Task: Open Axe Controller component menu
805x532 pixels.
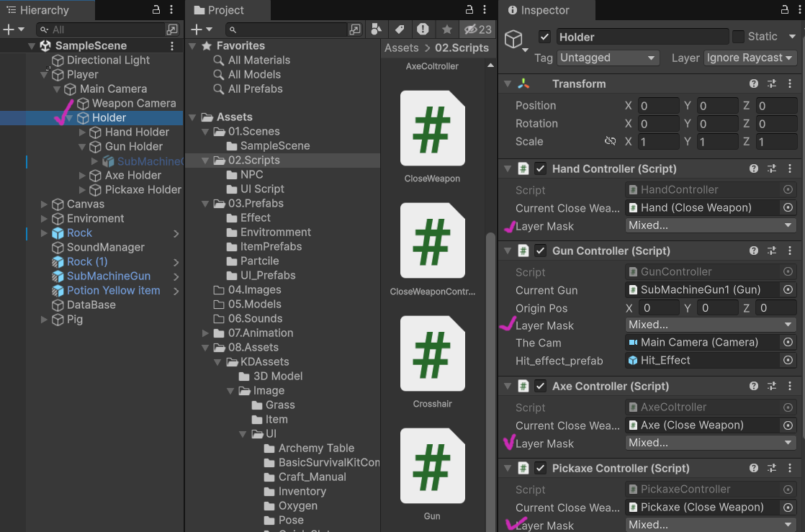Action: [790, 386]
